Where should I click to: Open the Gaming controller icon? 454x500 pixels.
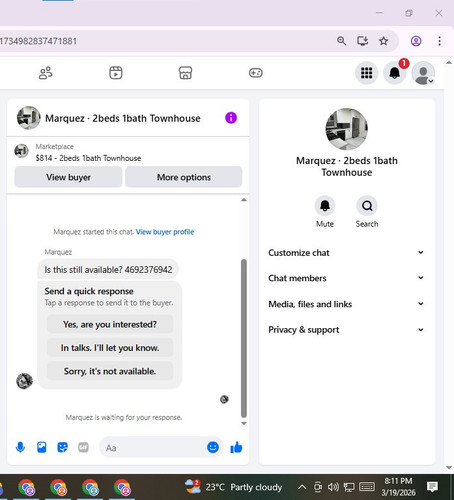click(256, 73)
